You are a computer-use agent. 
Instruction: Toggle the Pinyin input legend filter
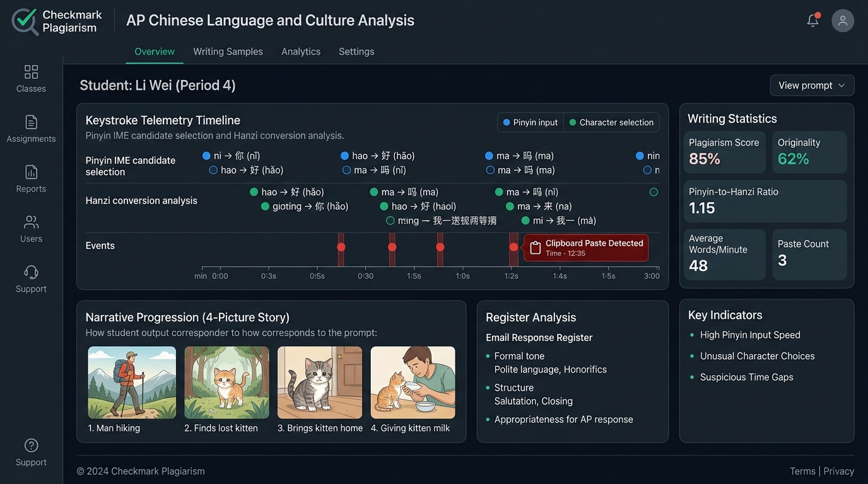pyautogui.click(x=530, y=122)
